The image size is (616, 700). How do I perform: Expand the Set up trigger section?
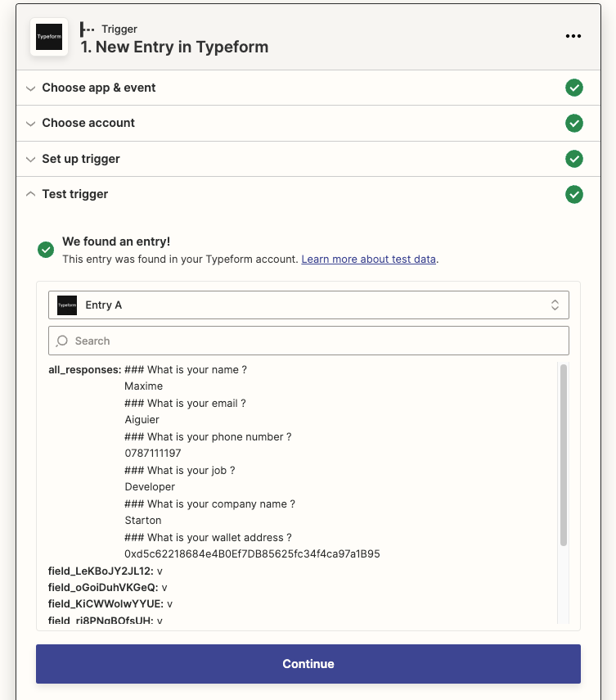click(x=308, y=159)
